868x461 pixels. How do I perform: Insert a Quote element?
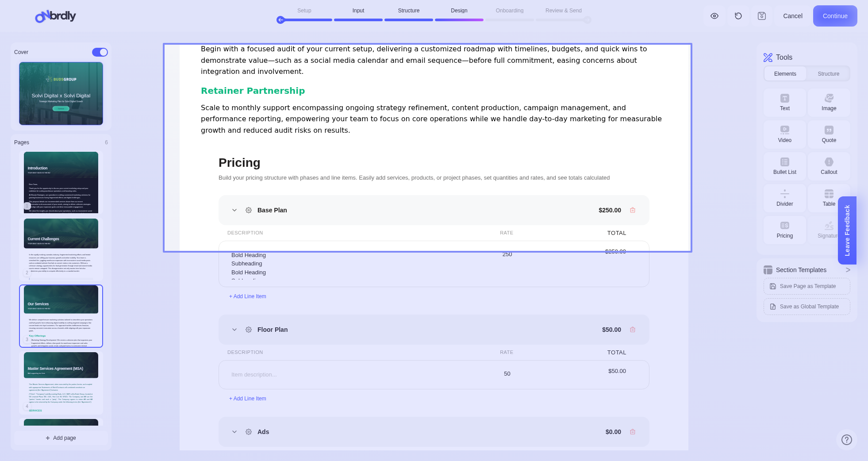coord(829,134)
